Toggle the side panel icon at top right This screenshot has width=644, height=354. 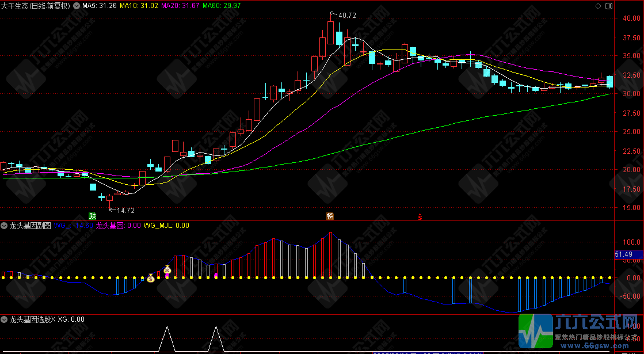(x=609, y=6)
